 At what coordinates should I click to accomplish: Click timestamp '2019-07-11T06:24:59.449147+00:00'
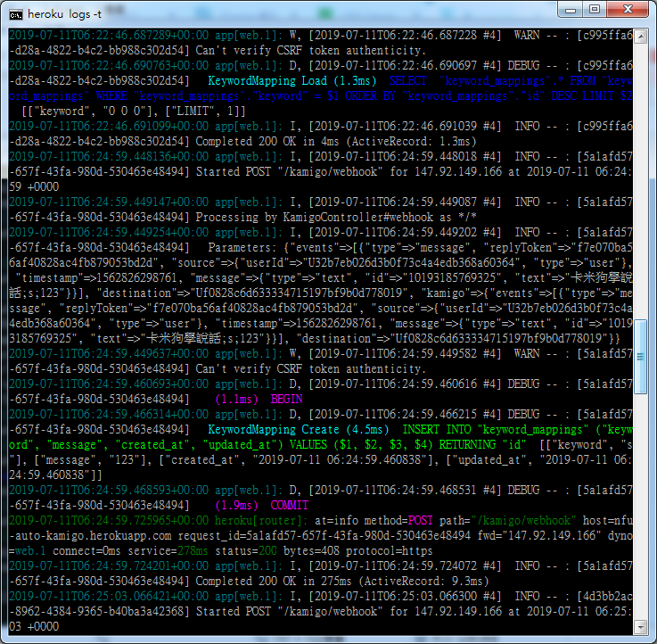coord(109,202)
